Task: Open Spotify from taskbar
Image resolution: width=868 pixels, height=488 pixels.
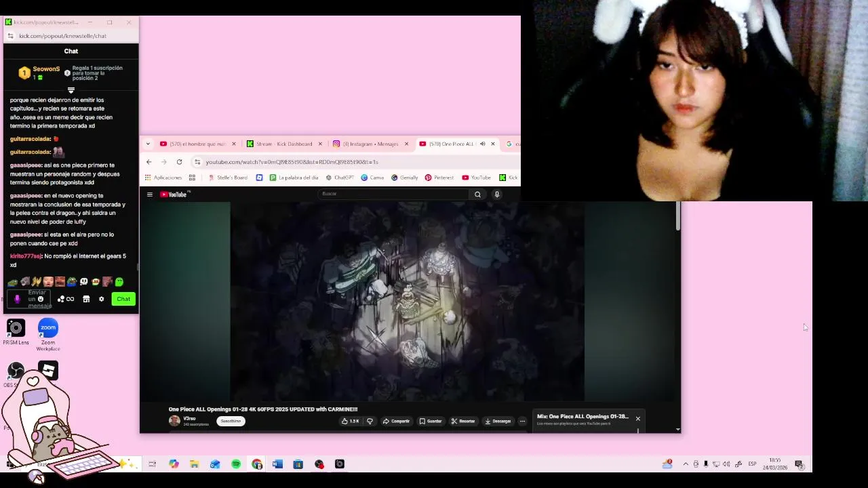Action: click(x=236, y=464)
